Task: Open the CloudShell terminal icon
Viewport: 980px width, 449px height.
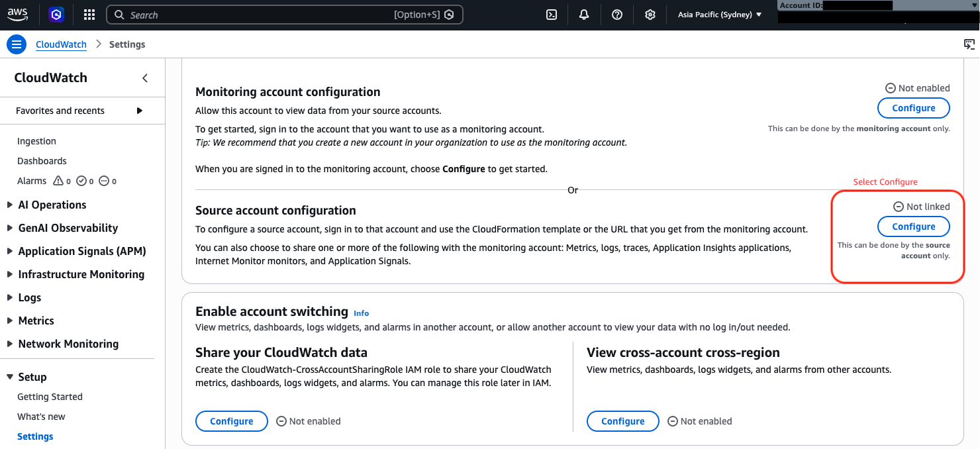Action: (x=551, y=15)
